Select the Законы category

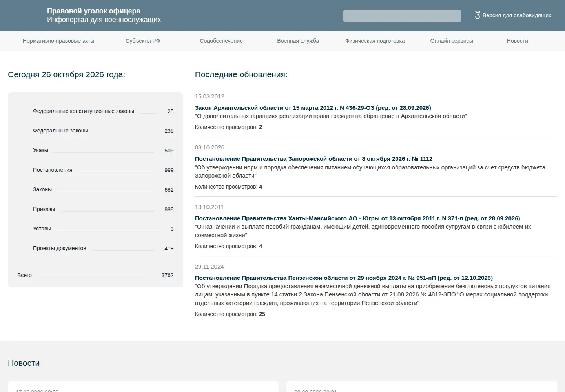coord(42,189)
